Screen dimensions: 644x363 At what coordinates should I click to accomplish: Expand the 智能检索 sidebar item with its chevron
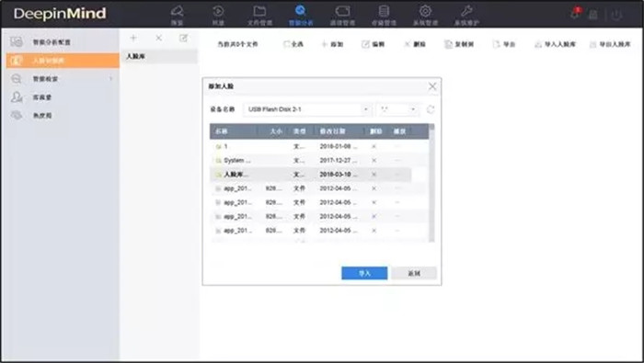pos(111,78)
